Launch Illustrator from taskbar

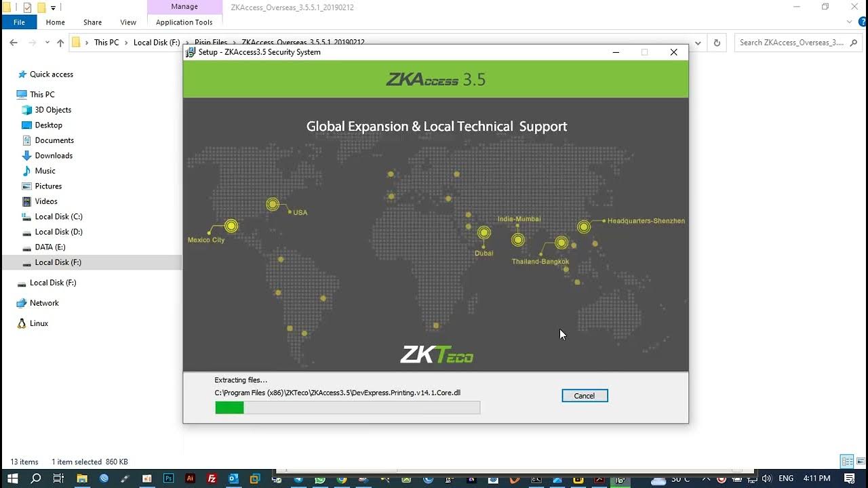tap(191, 479)
